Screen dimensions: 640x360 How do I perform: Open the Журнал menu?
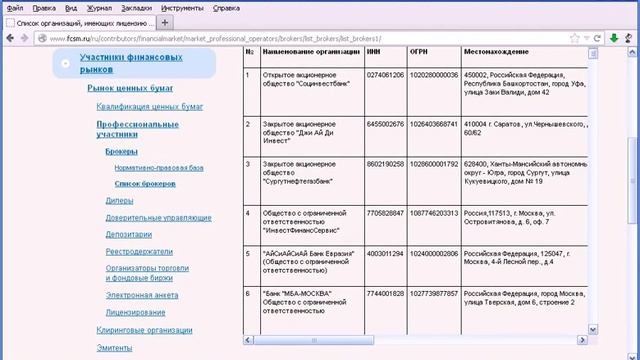99,8
